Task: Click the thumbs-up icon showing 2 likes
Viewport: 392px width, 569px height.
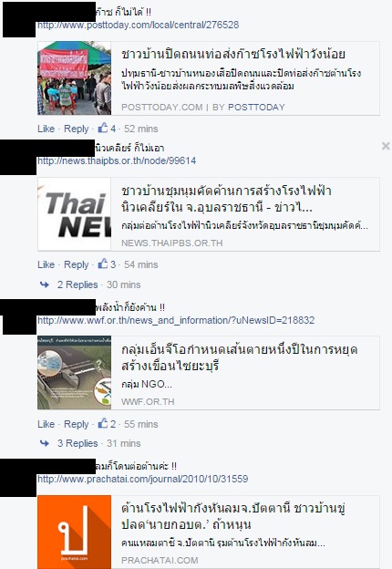Action: point(103,423)
